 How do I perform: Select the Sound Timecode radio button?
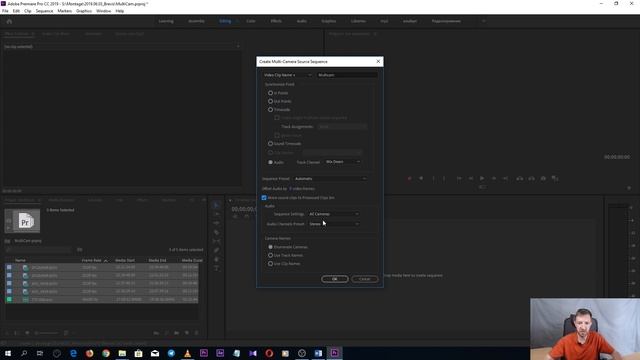(270, 144)
